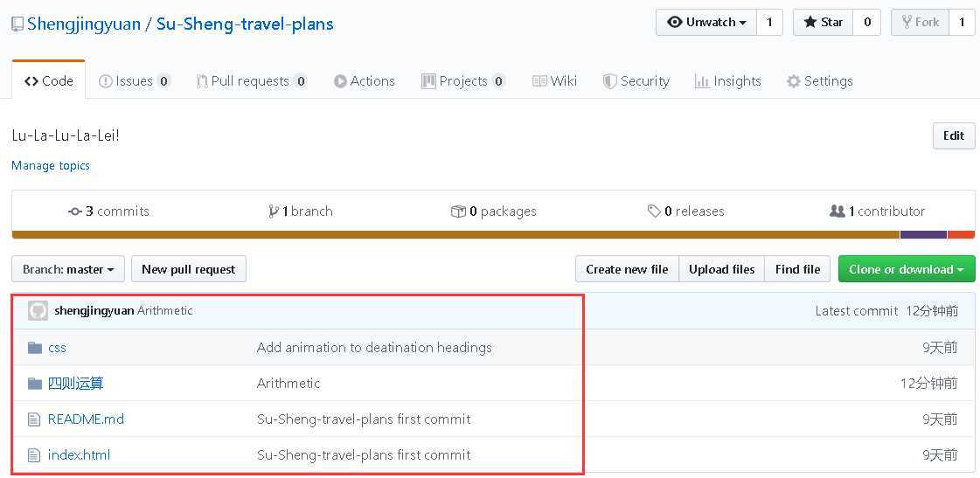View the watchers count of 1
The image size is (980, 478).
click(x=769, y=23)
